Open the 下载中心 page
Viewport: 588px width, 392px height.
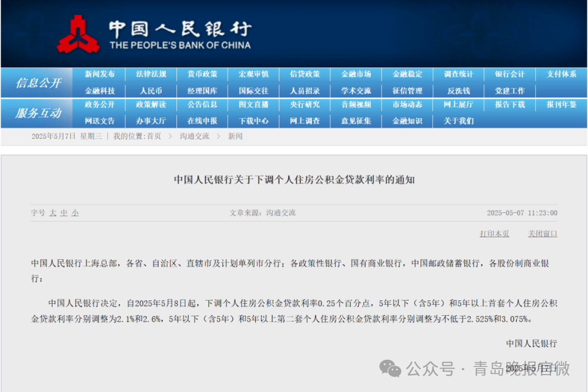[x=253, y=121]
